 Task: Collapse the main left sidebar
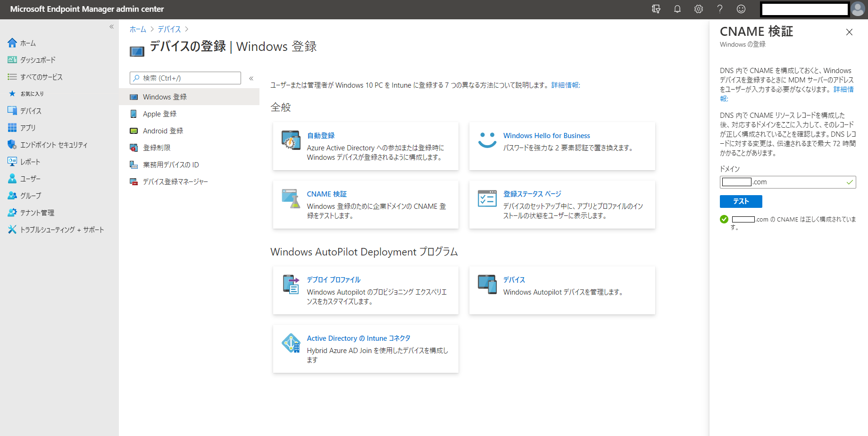[112, 27]
